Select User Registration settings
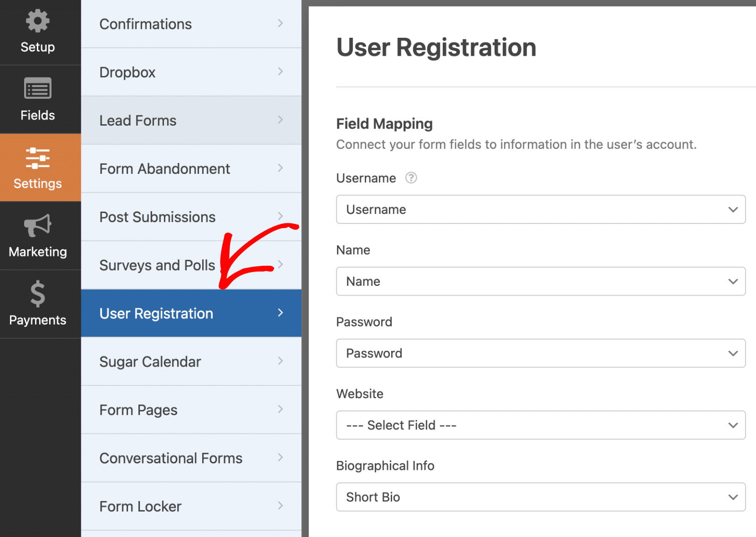 pos(191,313)
